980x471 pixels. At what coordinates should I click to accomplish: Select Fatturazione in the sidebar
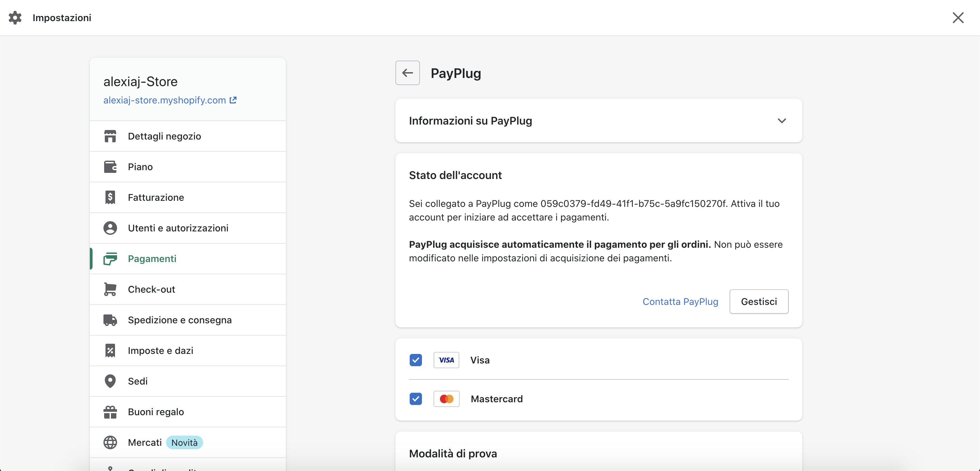coord(188,197)
